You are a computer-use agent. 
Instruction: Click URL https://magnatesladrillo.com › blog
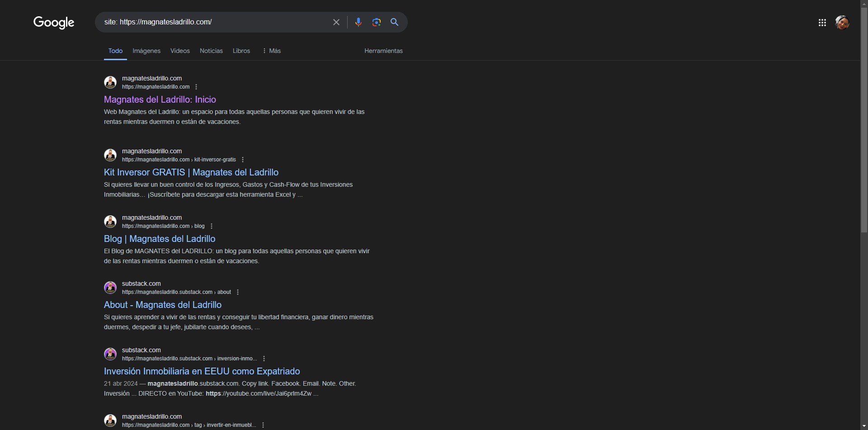click(163, 226)
